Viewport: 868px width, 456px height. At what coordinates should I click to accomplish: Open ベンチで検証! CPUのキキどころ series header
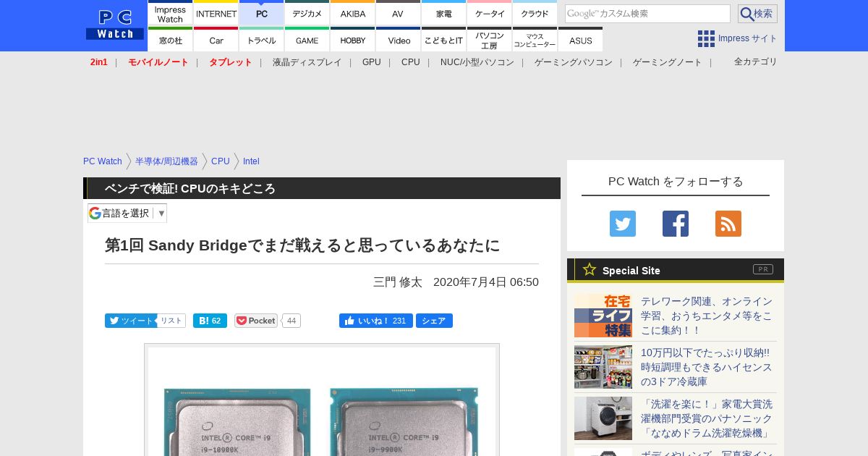click(x=190, y=188)
